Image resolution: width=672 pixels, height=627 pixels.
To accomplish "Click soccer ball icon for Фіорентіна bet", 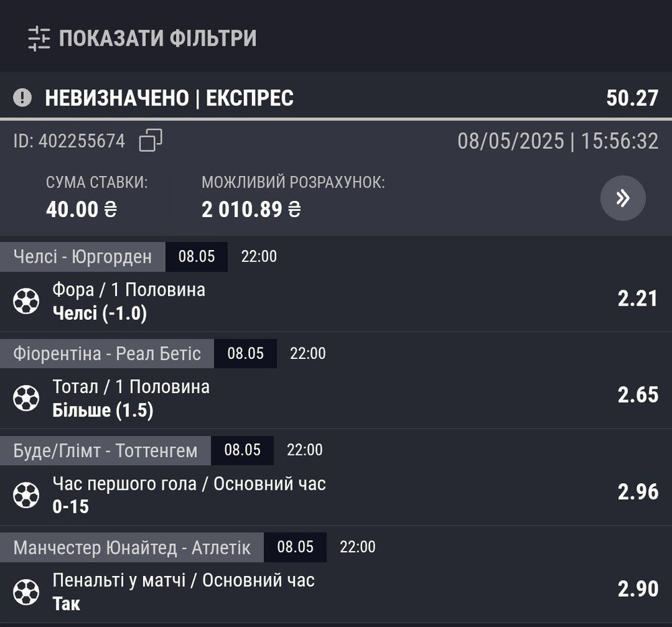I will [26, 398].
